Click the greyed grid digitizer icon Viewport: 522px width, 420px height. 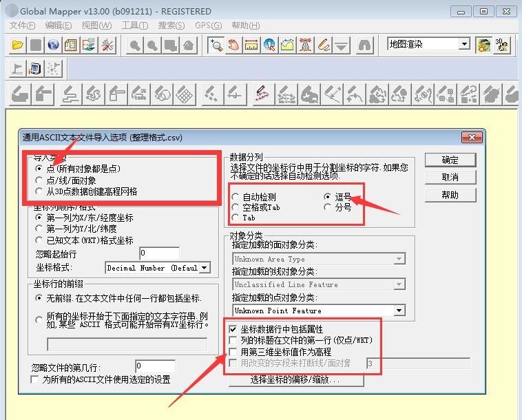pos(185,94)
